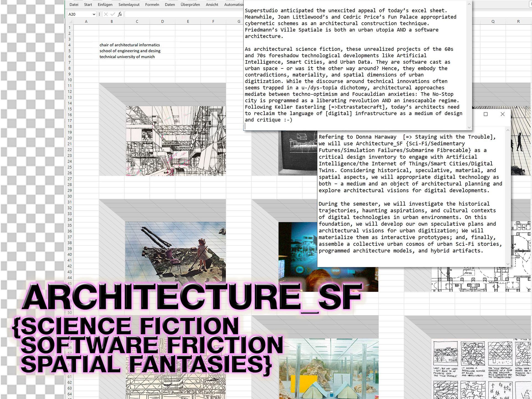This screenshot has height=399, width=532.
Task: Switch to the Einfügen tab
Action: coord(105,4)
